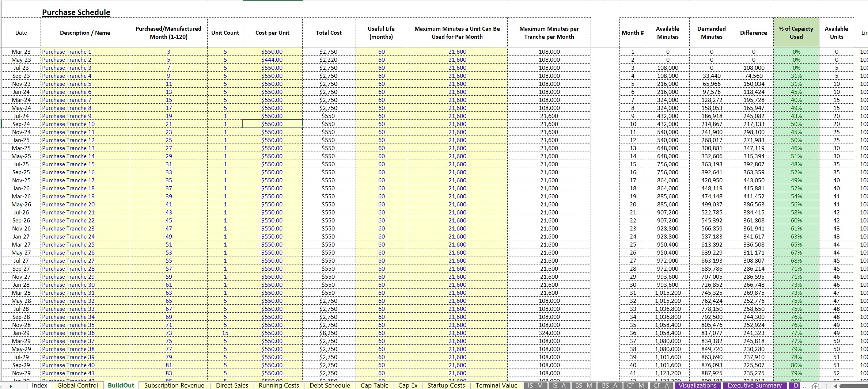868x389 pixels.
Task: Click horizontal scrollbar left arrow
Action: click(836, 386)
